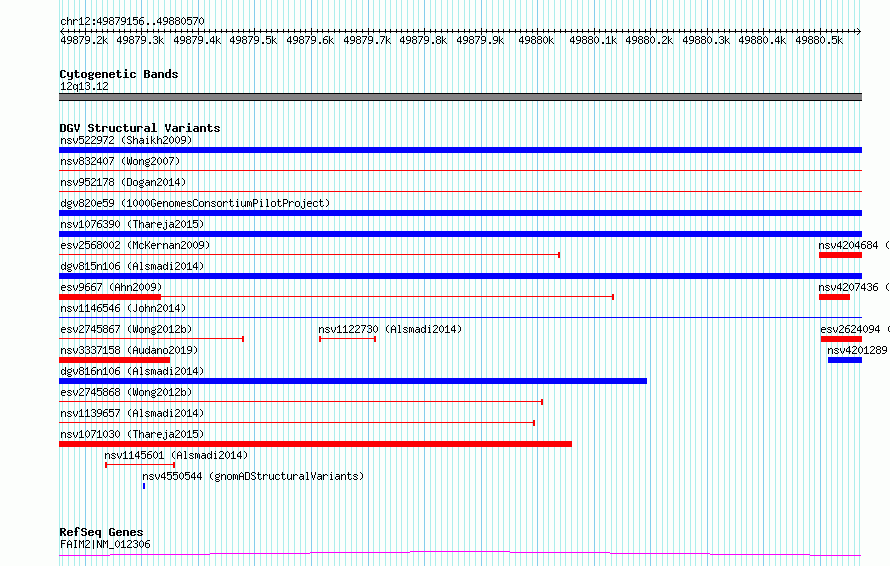The width and height of the screenshot is (890, 566).
Task: Click nsv1139657 (Alsmadi2014) label
Action: (132, 413)
